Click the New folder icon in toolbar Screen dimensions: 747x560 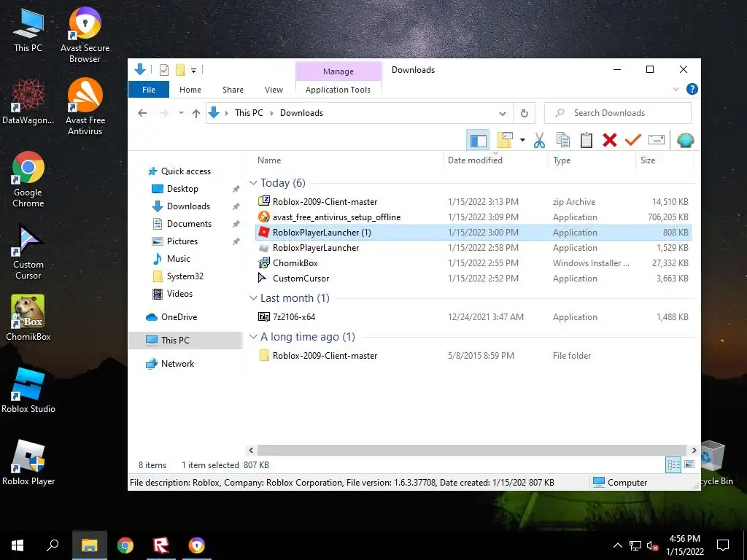(x=505, y=140)
